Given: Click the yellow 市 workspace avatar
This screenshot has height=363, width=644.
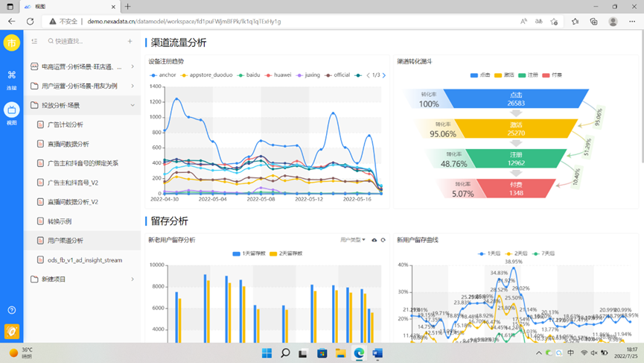Looking at the screenshot, I should pyautogui.click(x=11, y=42).
